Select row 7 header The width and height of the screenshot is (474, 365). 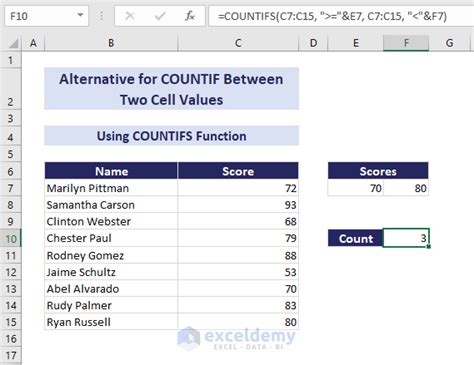pyautogui.click(x=11, y=188)
